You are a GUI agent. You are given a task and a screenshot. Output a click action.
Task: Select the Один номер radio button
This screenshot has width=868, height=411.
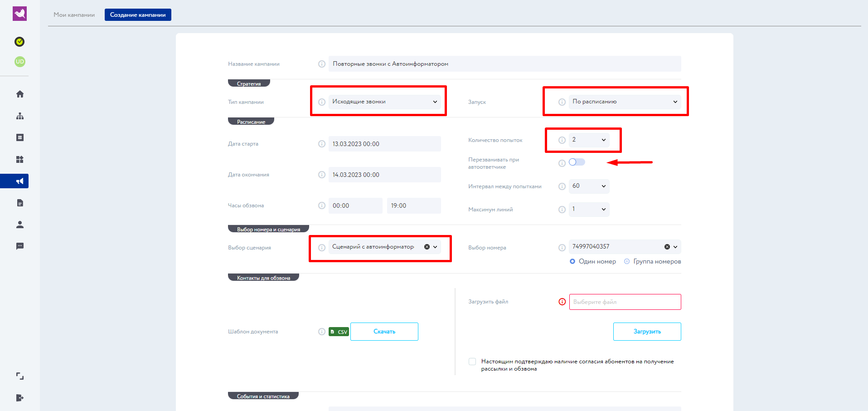572,261
